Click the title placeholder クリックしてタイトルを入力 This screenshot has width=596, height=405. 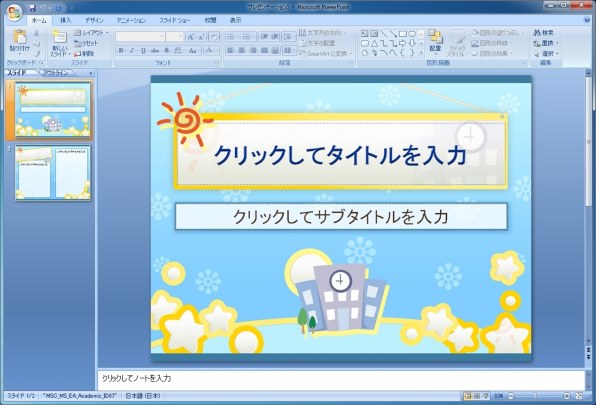(340, 155)
